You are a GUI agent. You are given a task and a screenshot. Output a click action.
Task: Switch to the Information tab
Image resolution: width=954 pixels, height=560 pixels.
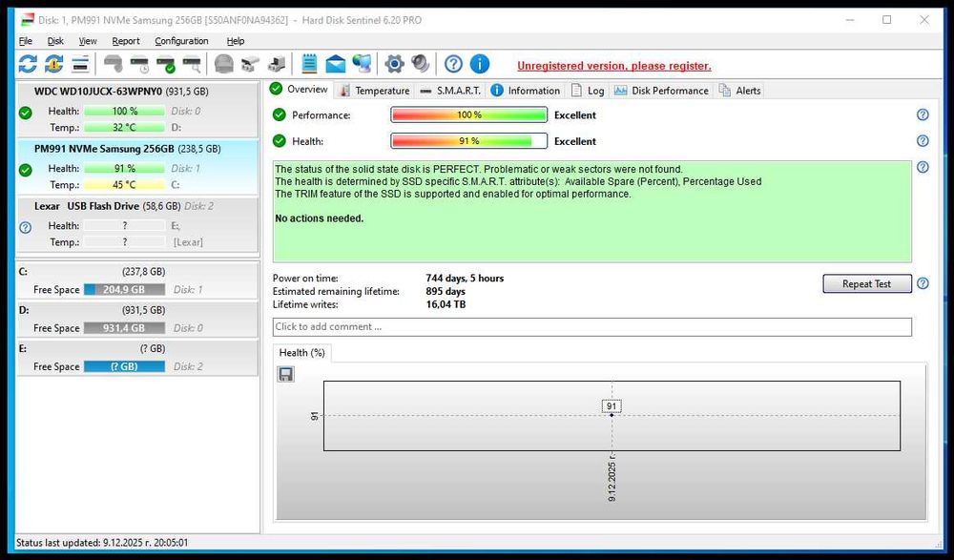tap(525, 90)
